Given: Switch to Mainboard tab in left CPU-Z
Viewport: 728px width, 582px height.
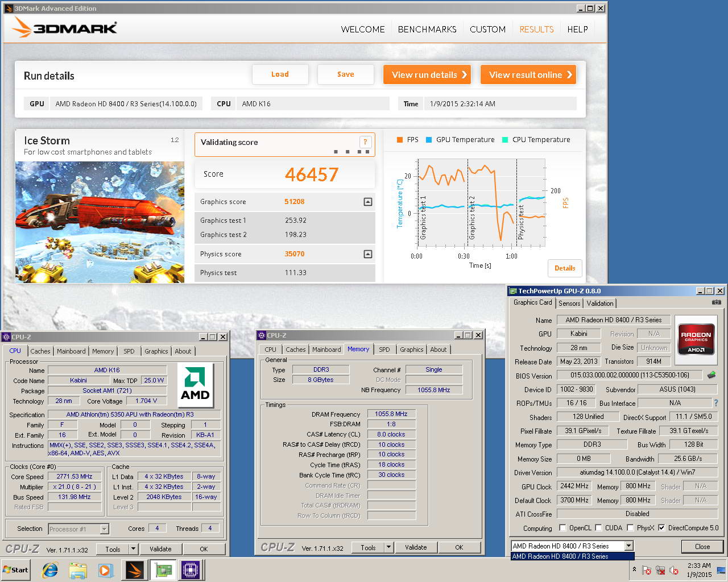Looking at the screenshot, I should point(71,351).
